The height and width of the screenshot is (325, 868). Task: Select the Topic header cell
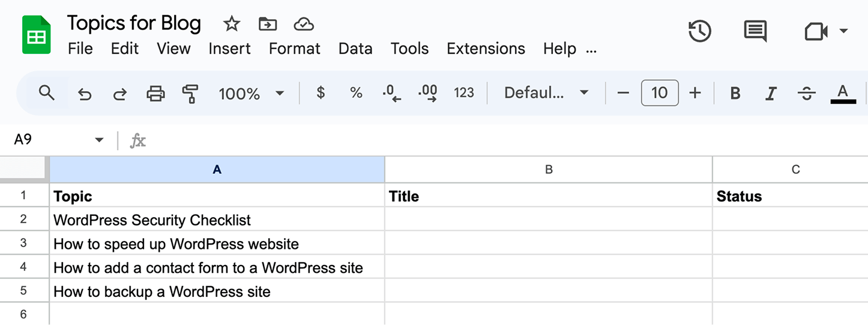tap(217, 195)
